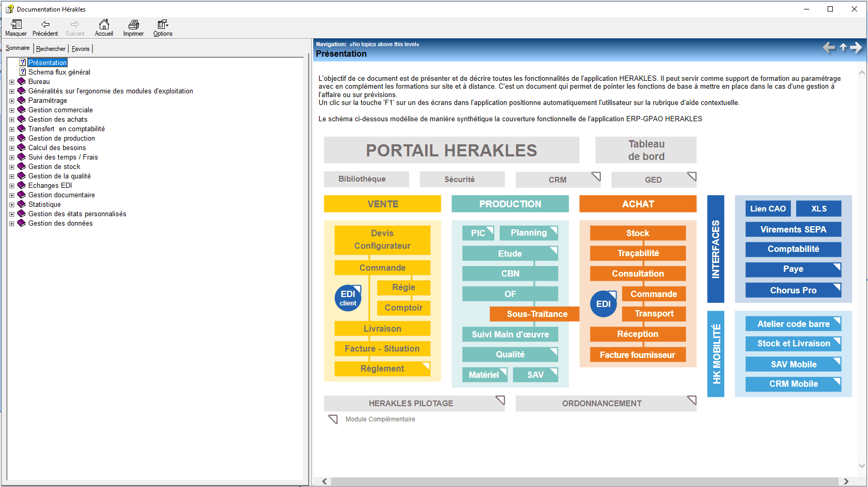
Task: Select the Schema flux général topic
Action: [x=59, y=72]
